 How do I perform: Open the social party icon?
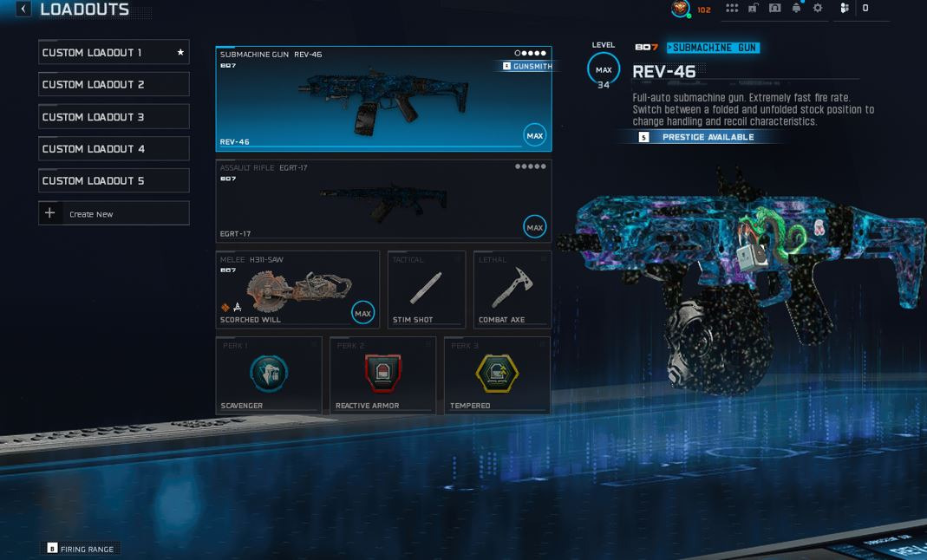[845, 9]
